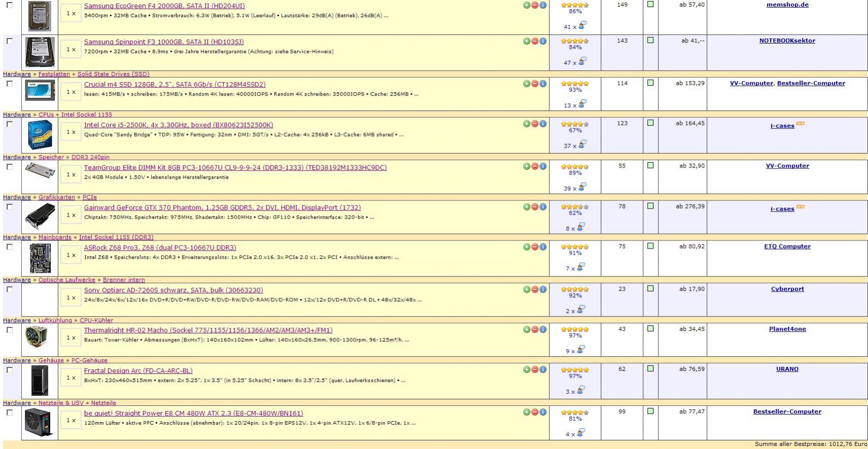
Task: Open reviews icon next to 13 x for Crucial m4
Action: (x=582, y=103)
